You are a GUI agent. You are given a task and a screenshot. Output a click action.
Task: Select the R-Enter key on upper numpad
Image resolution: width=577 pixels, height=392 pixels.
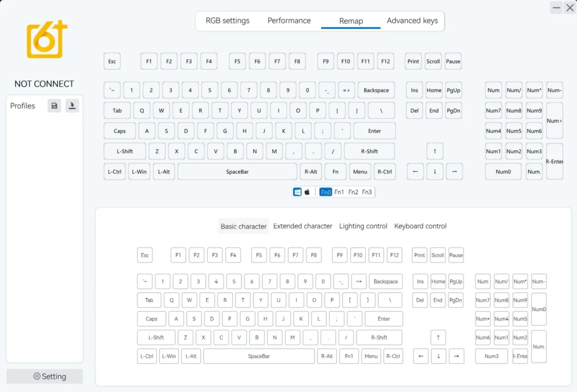point(554,162)
